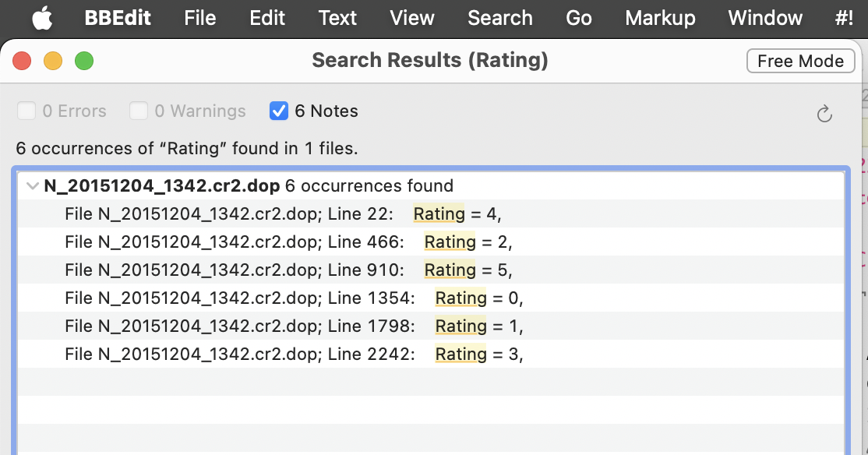Select the Line 1354 Rating = 0 result
Viewport: 868px width, 455px height.
point(431,298)
